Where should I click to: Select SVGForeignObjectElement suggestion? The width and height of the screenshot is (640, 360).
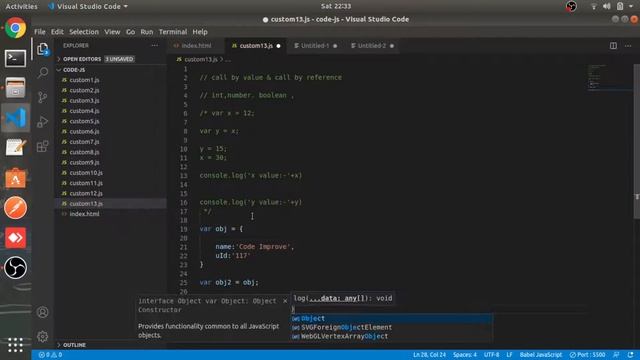point(392,327)
